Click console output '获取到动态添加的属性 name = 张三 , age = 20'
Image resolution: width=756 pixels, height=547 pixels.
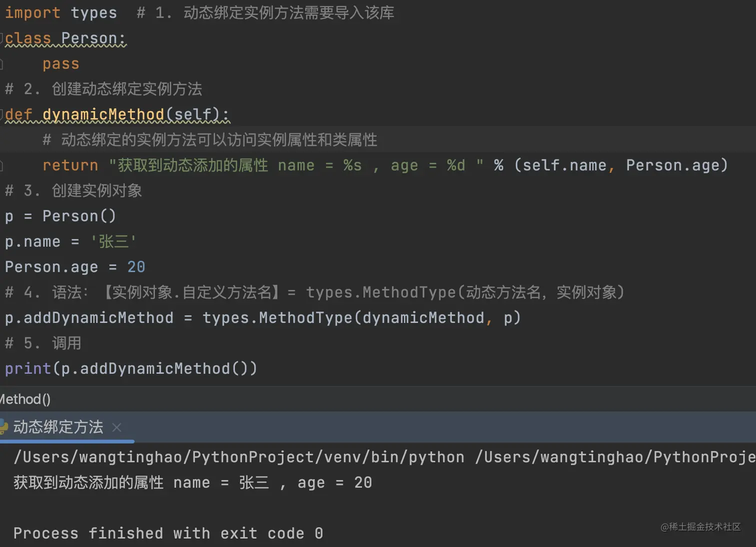[193, 482]
